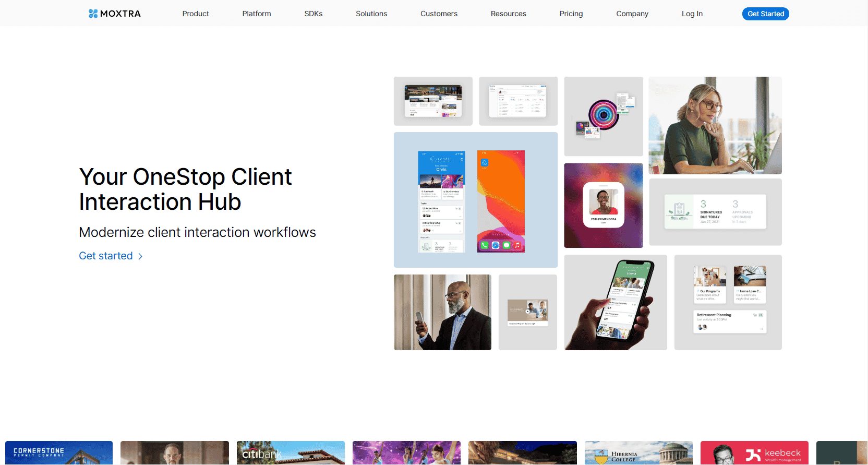868x465 pixels.
Task: Click the Log In link
Action: [x=692, y=14]
